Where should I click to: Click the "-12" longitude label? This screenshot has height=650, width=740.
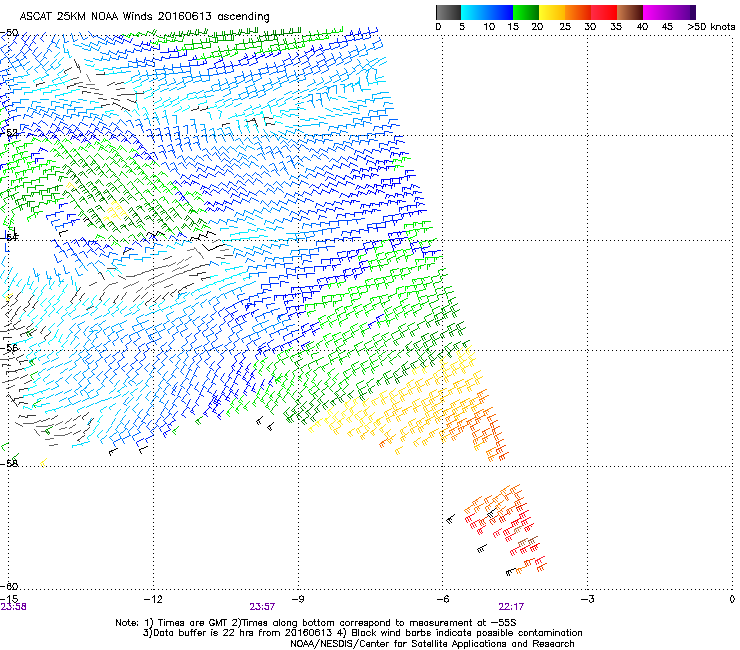tap(153, 599)
